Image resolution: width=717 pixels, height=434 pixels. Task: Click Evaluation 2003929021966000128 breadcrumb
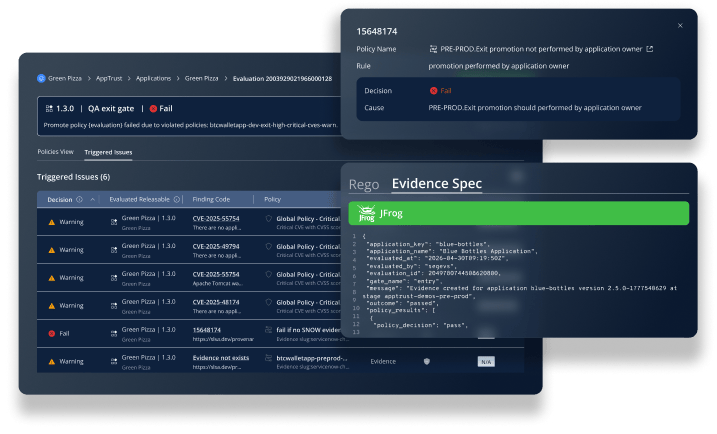pyautogui.click(x=282, y=79)
